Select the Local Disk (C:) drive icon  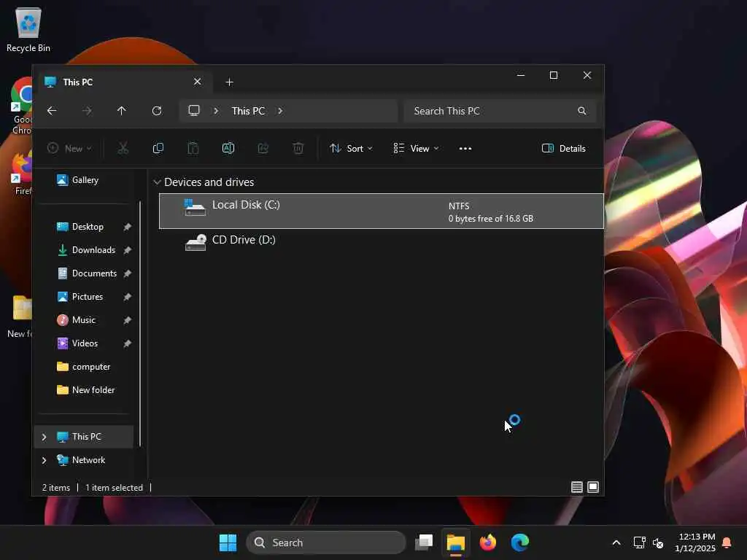(x=195, y=208)
